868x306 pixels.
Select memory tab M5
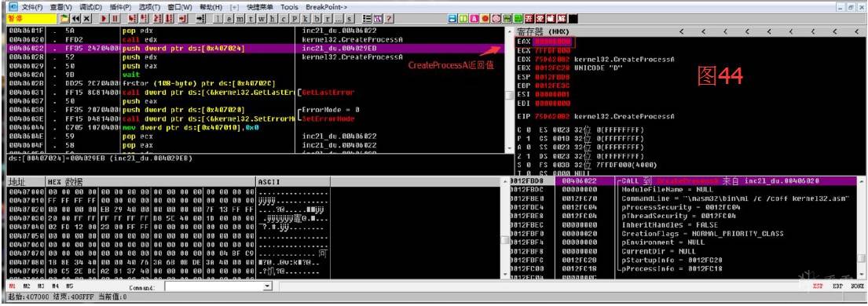tap(69, 286)
